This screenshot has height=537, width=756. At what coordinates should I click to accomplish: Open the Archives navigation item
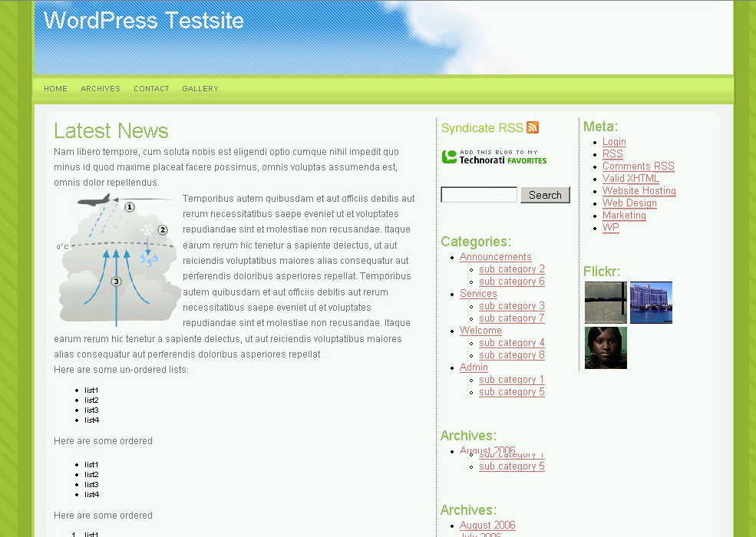click(101, 89)
